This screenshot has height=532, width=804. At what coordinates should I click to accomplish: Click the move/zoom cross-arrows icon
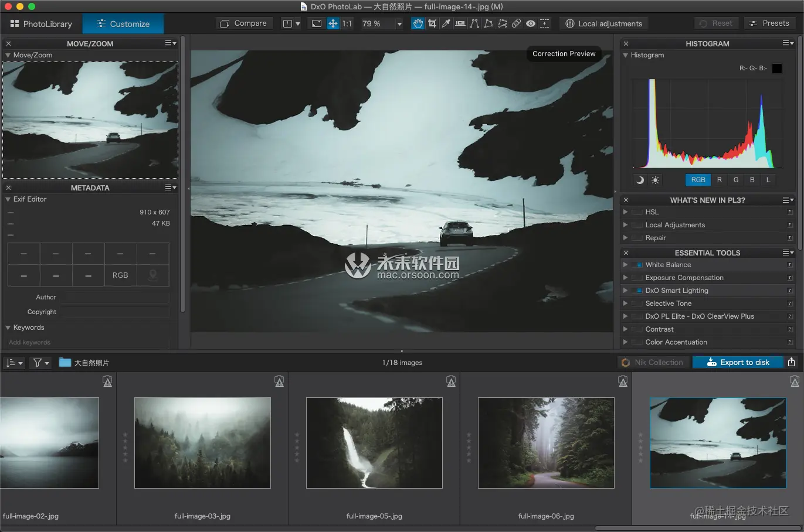(x=333, y=23)
